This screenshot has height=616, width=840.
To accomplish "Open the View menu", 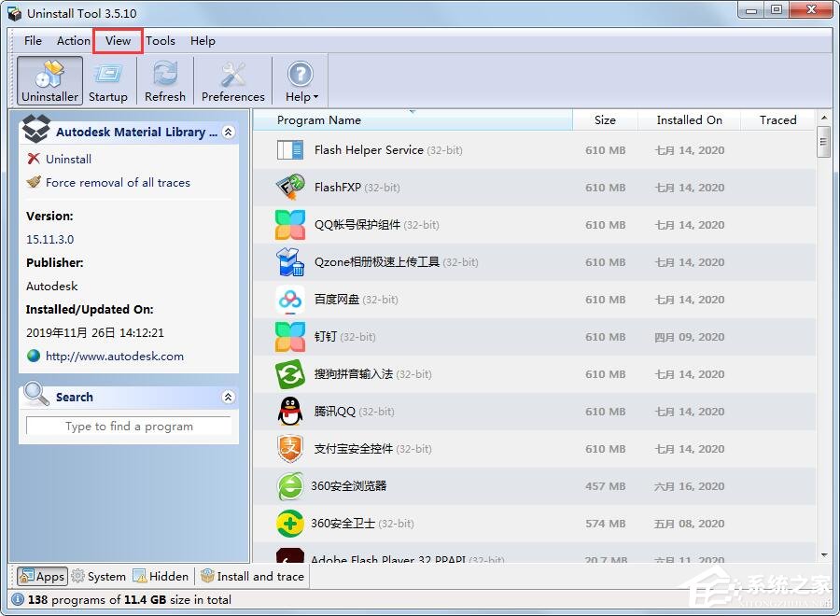I will (117, 41).
